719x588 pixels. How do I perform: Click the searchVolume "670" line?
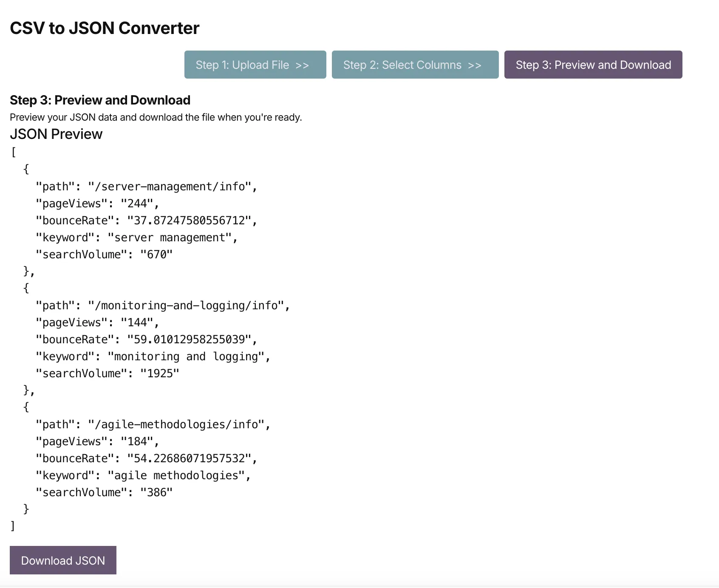point(104,254)
